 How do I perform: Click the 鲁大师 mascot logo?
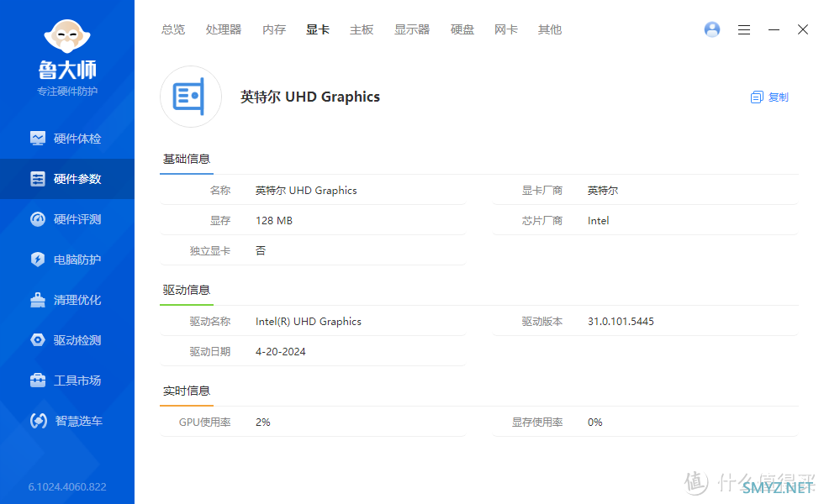[66, 36]
